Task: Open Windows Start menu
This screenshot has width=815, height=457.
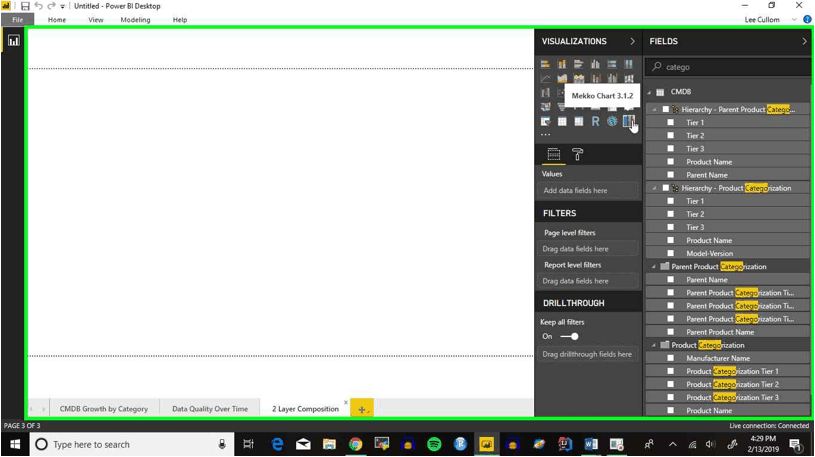Action: tap(15, 445)
